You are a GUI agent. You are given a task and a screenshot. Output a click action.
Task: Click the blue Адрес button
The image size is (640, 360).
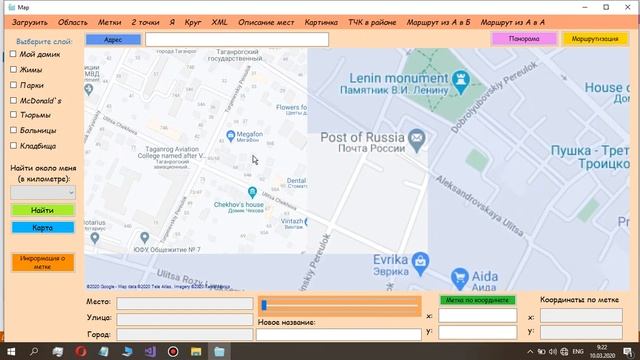113,40
